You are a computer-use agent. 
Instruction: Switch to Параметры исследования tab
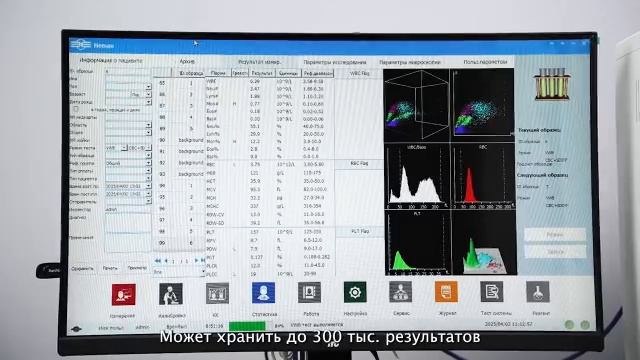[x=335, y=62]
